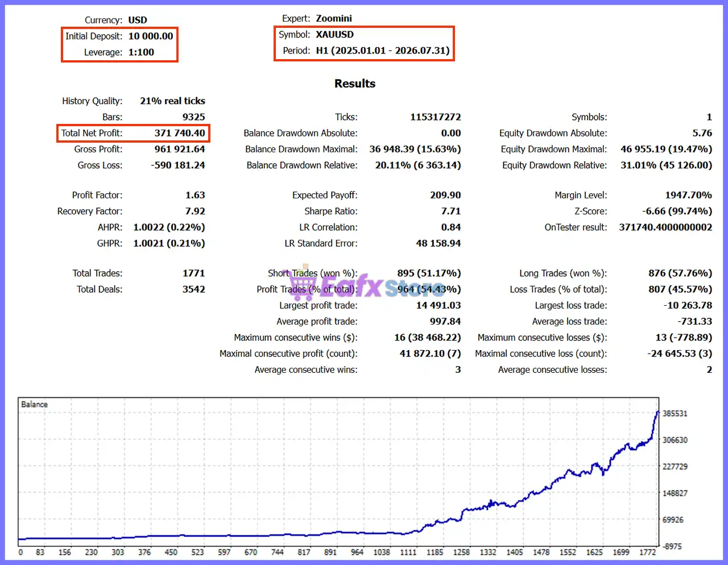Click the chart axis value '-8975'
The image size is (728, 565).
click(673, 546)
